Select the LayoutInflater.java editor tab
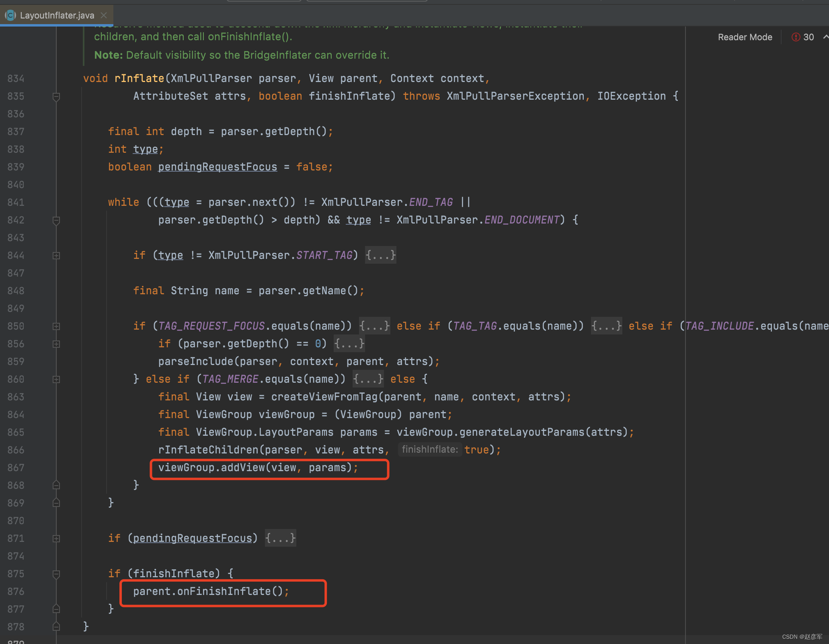Image resolution: width=829 pixels, height=644 pixels. point(57,15)
